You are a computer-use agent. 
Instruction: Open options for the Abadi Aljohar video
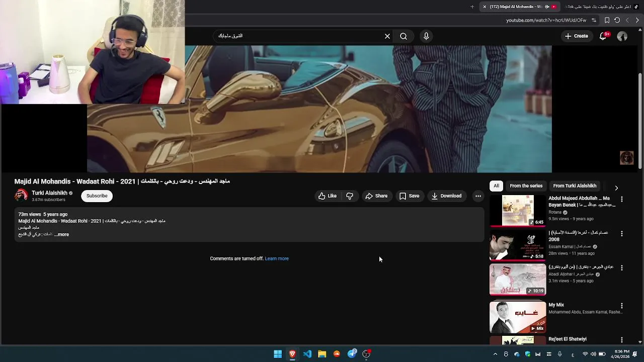tap(622, 268)
